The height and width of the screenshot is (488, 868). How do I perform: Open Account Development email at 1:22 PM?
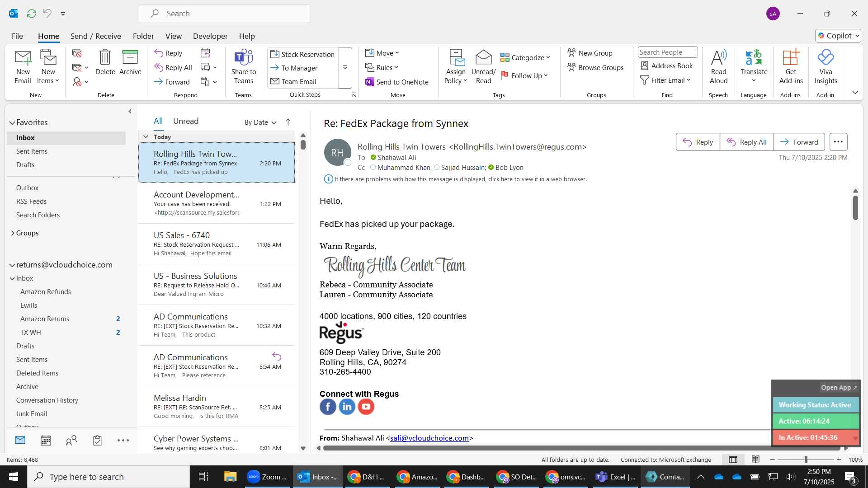click(217, 203)
